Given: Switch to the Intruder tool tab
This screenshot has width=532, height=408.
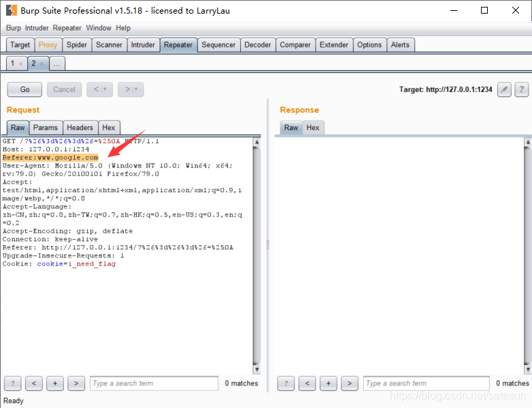Looking at the screenshot, I should (143, 45).
